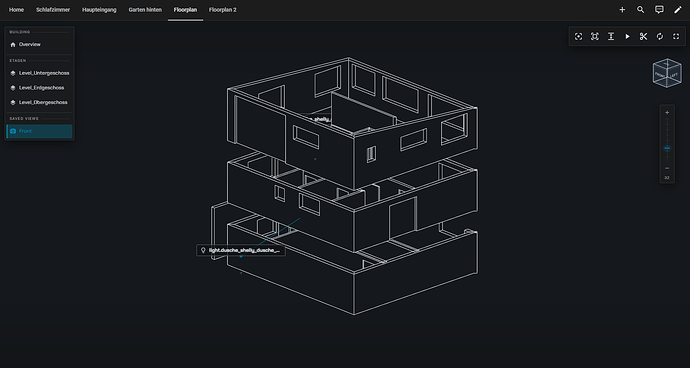Viewport: 690px width, 368px height.
Task: Click the pencil edit dashboard icon
Action: pos(678,10)
